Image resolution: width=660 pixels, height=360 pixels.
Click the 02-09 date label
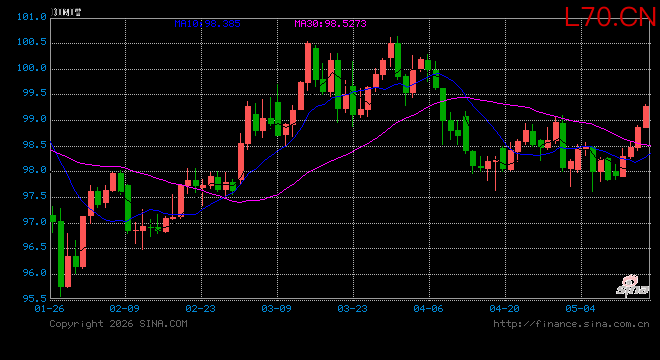(124, 309)
